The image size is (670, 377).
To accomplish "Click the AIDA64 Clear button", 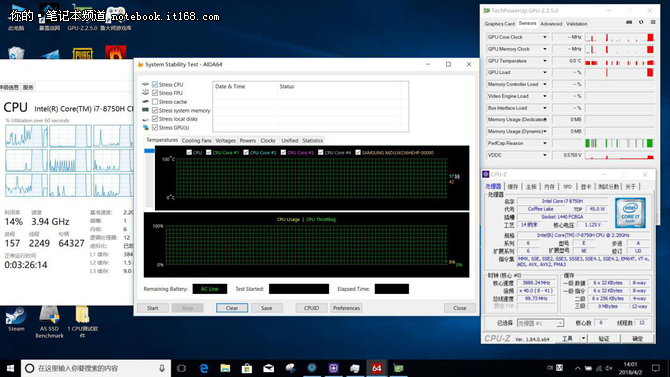I will click(x=232, y=308).
